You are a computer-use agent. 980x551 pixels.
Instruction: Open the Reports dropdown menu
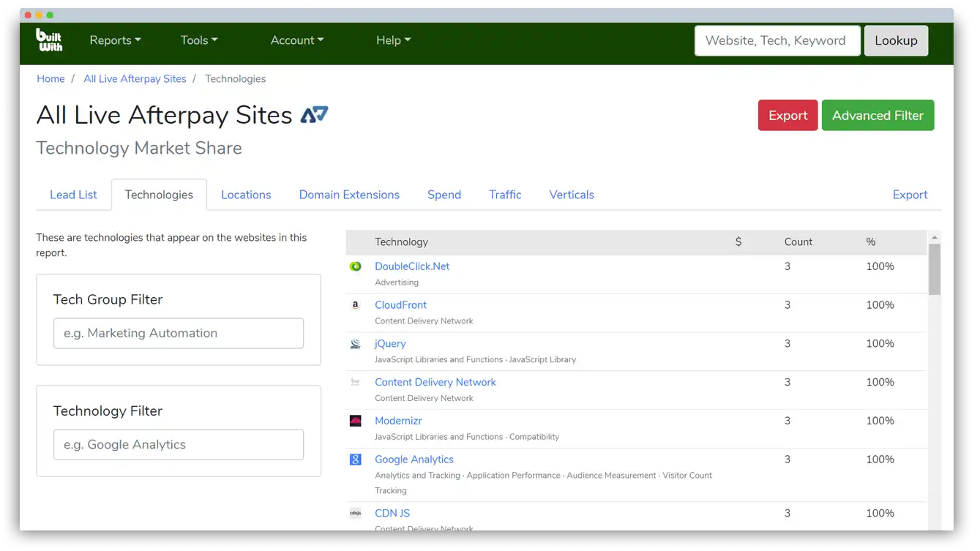(115, 40)
